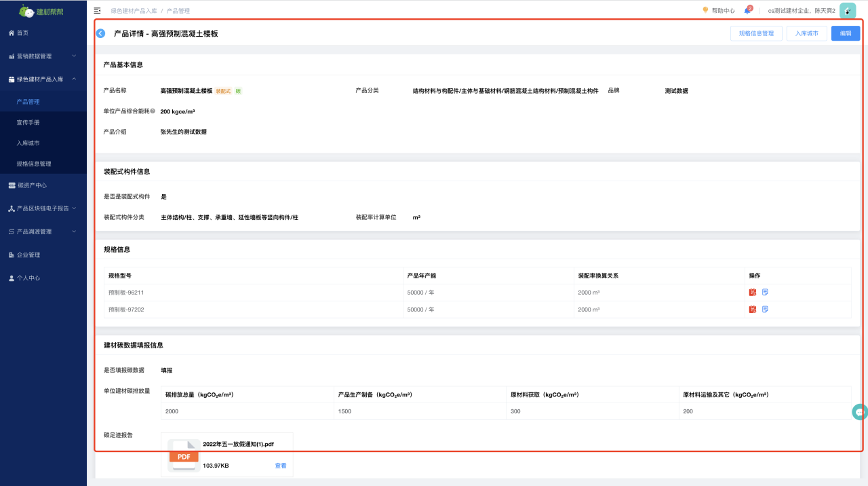Click the blue document icon for 预制板-97202
Image resolution: width=868 pixels, height=486 pixels.
[765, 310]
